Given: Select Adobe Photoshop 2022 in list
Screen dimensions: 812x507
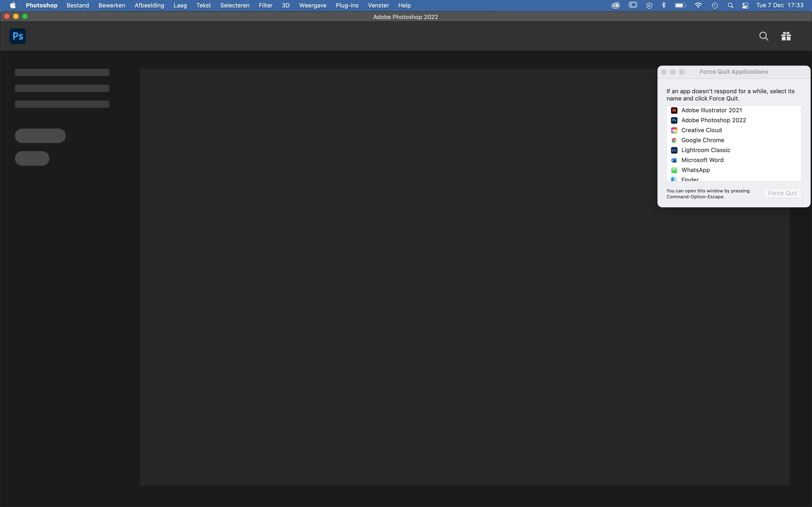Looking at the screenshot, I should [x=713, y=120].
